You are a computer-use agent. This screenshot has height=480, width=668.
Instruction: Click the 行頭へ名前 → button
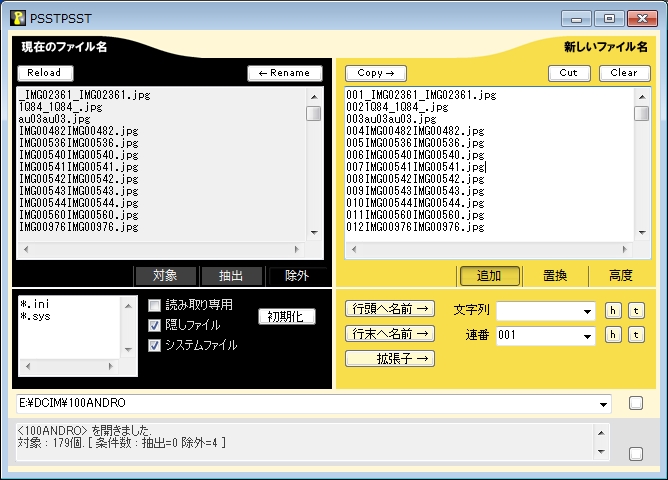(390, 309)
